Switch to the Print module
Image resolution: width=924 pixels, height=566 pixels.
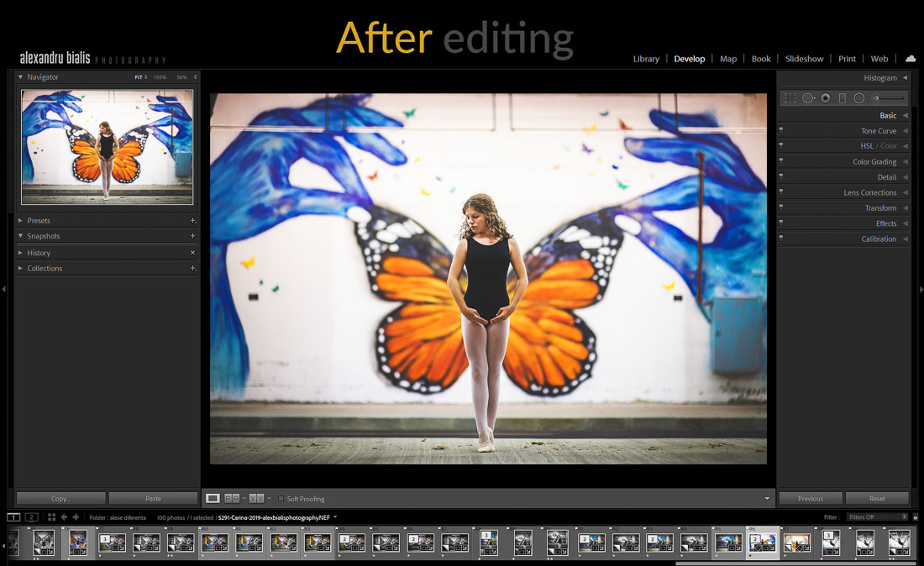[847, 59]
